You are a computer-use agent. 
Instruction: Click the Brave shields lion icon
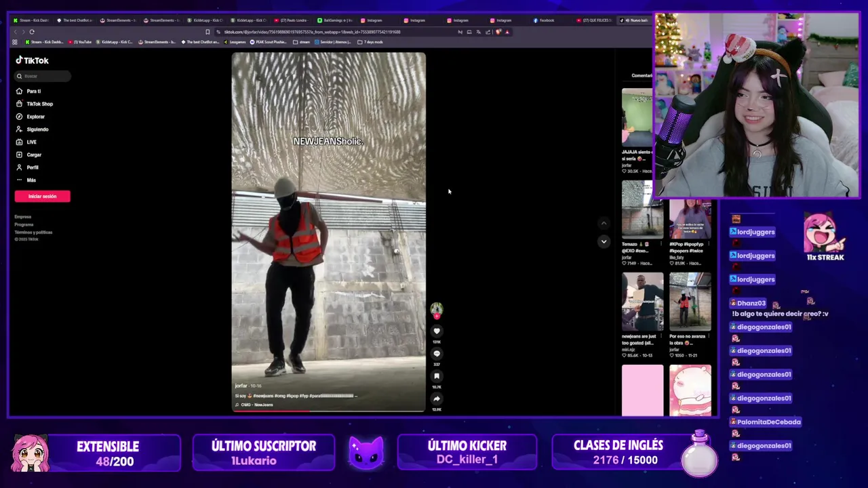coord(498,32)
